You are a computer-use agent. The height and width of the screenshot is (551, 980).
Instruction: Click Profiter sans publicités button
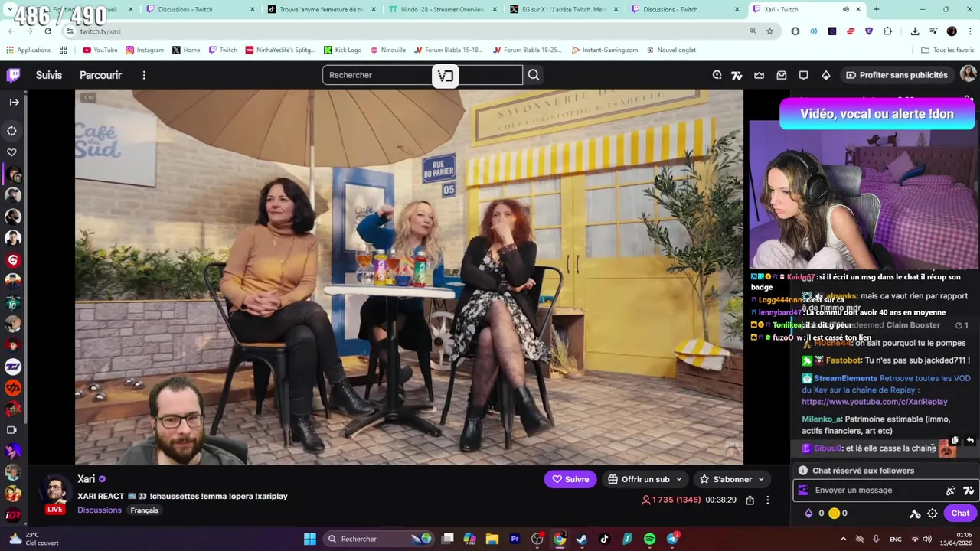point(897,75)
